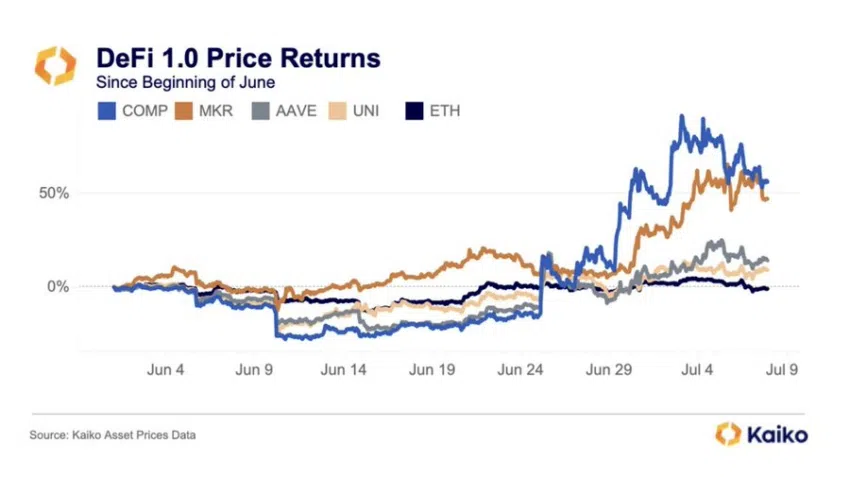The height and width of the screenshot is (477, 850).
Task: Click the Kaiko wordmark at bottom right
Action: tap(777, 435)
